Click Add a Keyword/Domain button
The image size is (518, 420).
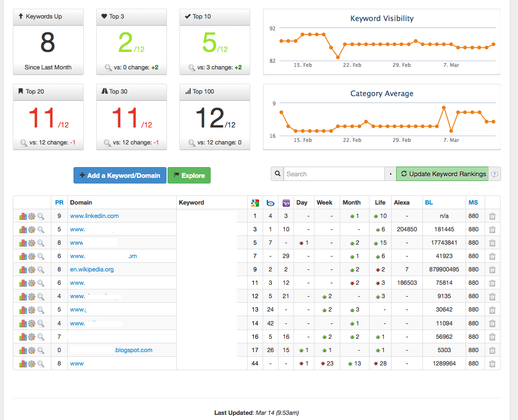point(120,175)
